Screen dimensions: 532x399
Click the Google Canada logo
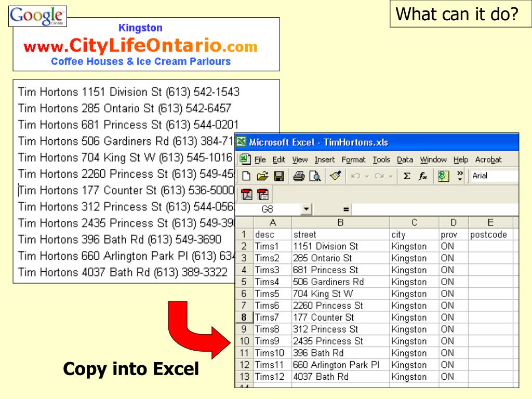(37, 16)
